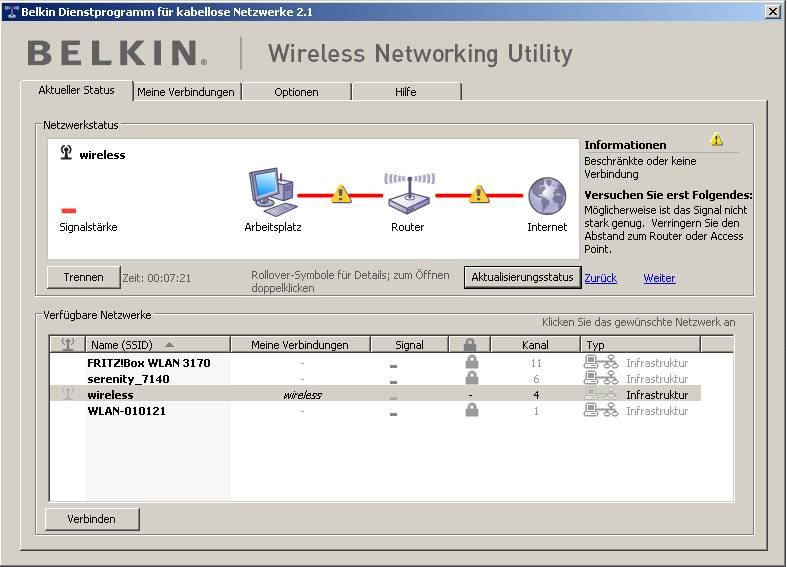Sort networks by Name (SSID) column header
Viewport: 787px width, 567px height.
tap(158, 344)
